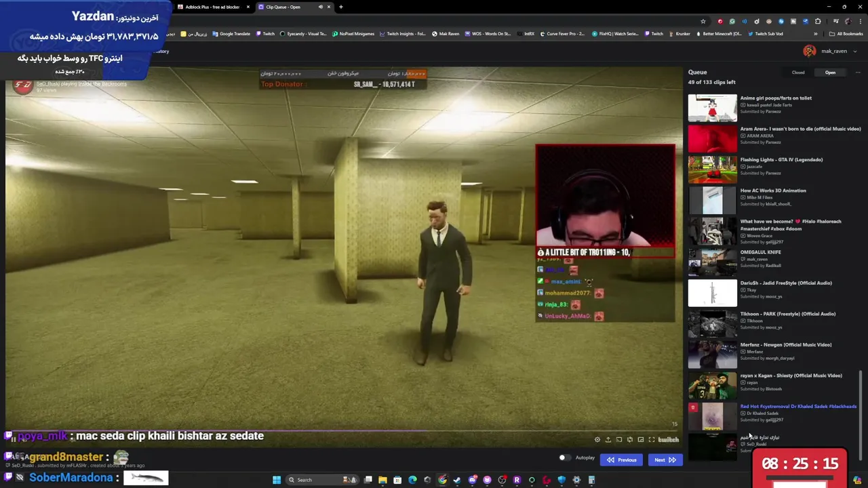
Task: Switch to Adblock Plus browser tab
Action: 213,7
